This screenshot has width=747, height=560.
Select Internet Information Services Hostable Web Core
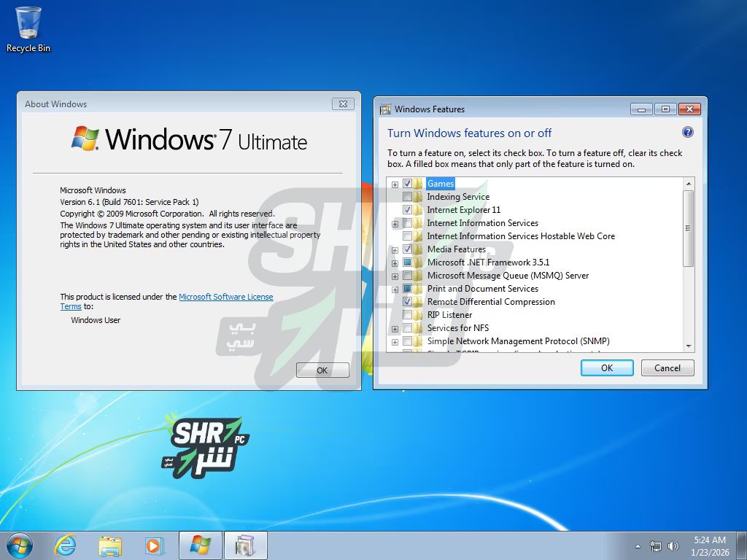(521, 236)
